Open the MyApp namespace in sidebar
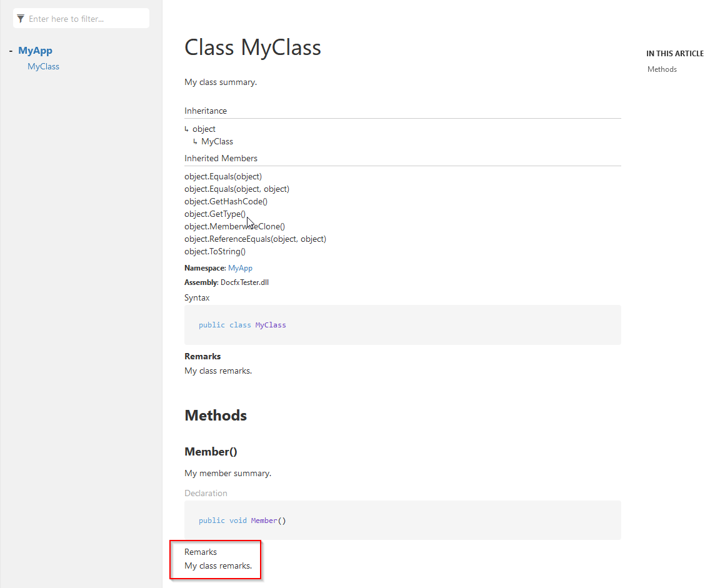Viewport: 715px width, 588px height. pos(35,51)
